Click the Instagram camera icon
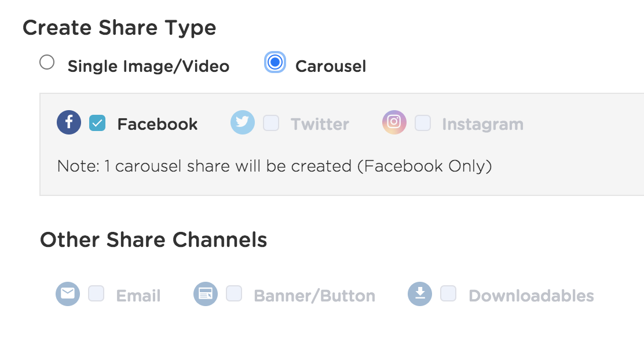This screenshot has height=349, width=644. [x=394, y=122]
